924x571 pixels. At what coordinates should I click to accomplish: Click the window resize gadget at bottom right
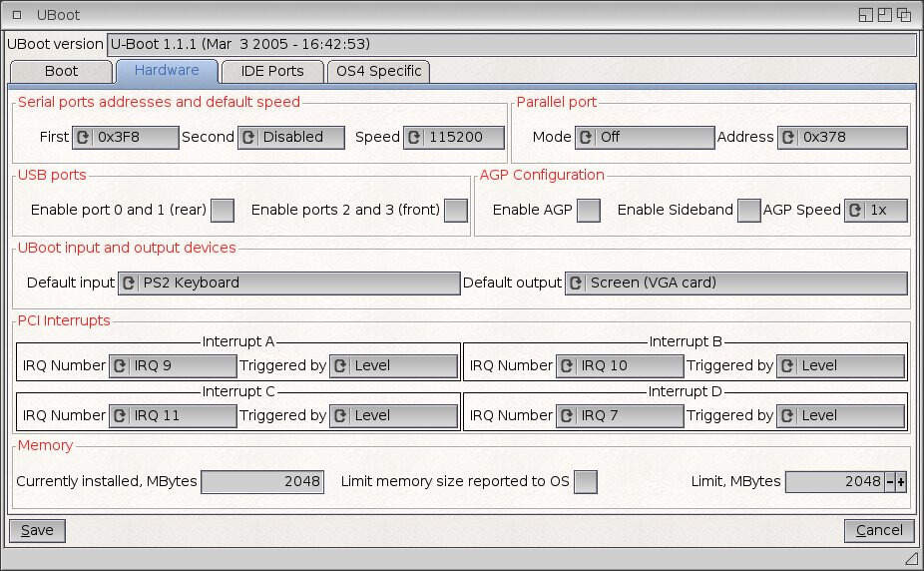tap(910, 558)
